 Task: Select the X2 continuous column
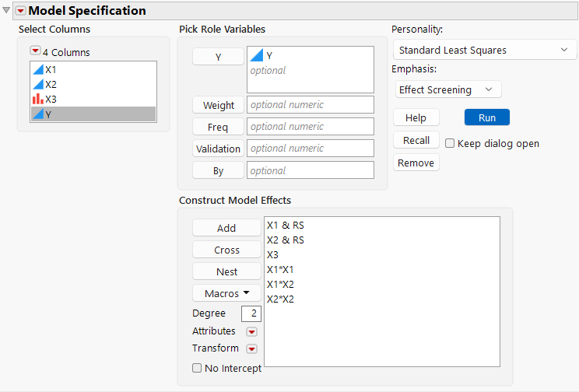click(x=51, y=84)
